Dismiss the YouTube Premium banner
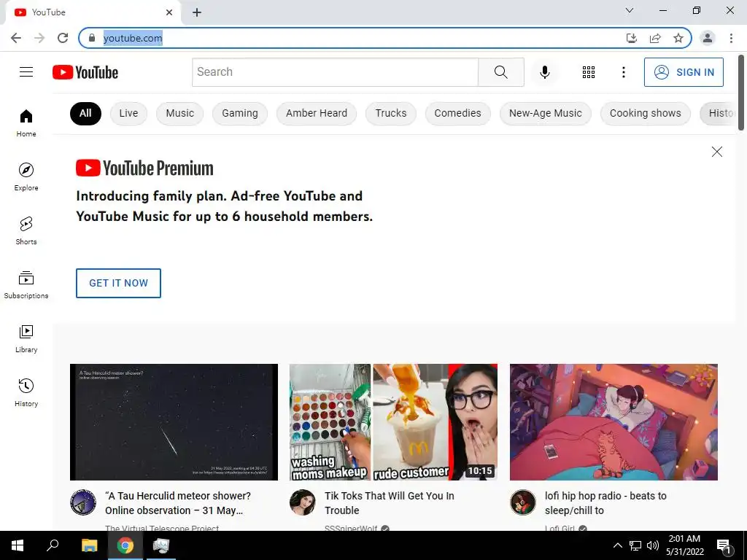This screenshot has height=560, width=747. tap(716, 152)
